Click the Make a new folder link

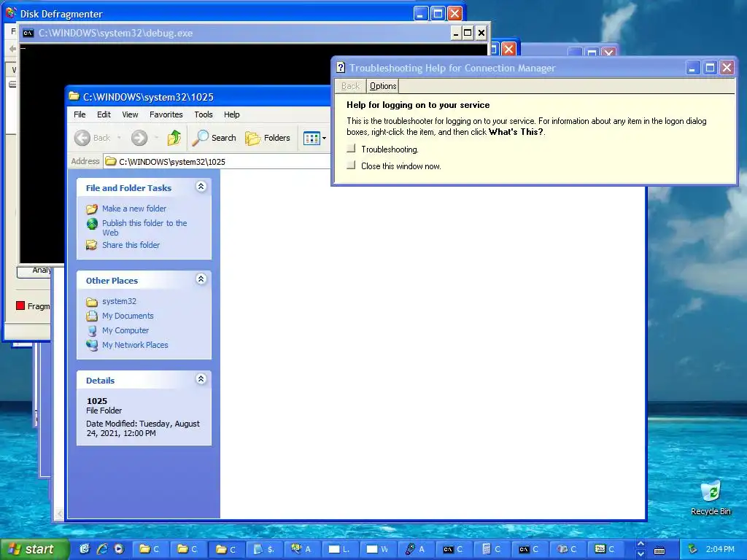pyautogui.click(x=134, y=209)
